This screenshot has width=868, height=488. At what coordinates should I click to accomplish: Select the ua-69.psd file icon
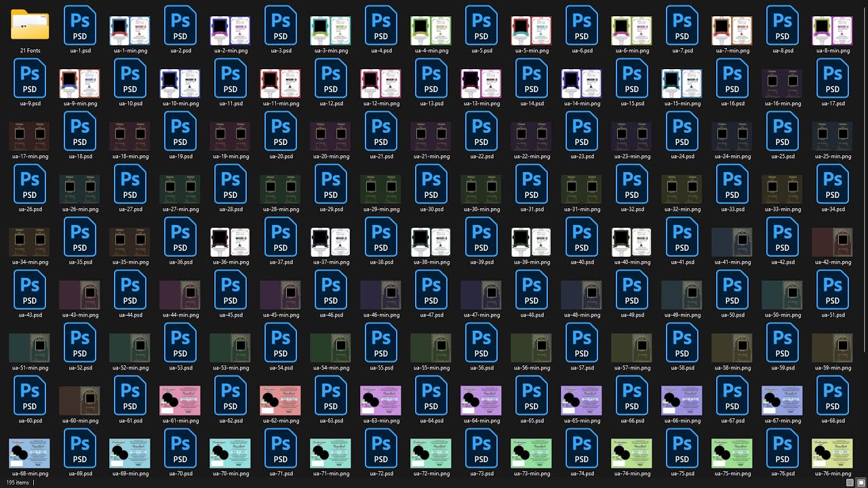(80, 449)
